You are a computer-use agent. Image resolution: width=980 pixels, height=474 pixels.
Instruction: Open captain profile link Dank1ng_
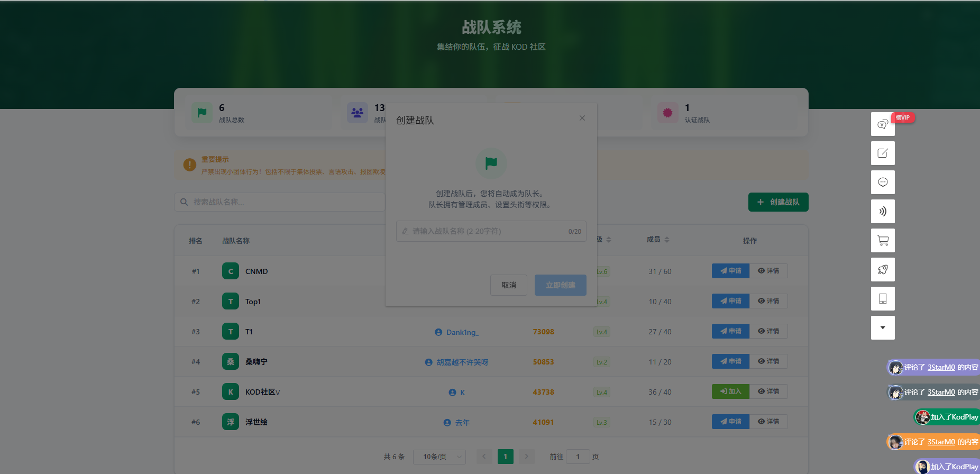click(461, 332)
